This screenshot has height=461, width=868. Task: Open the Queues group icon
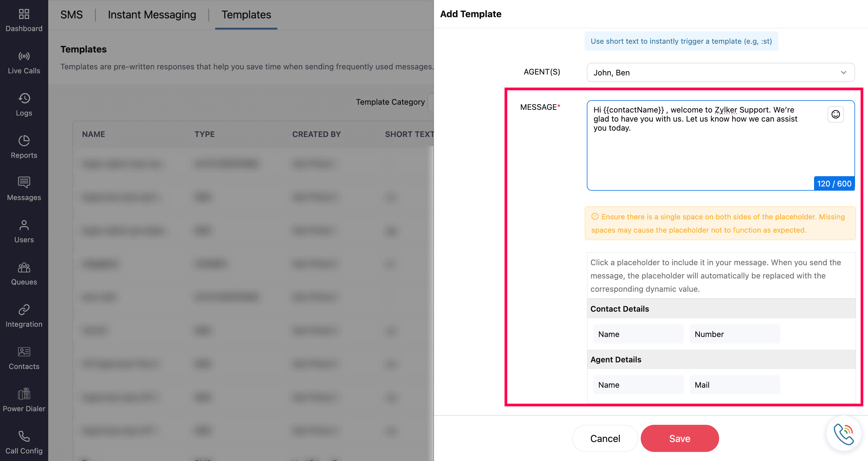coord(24,267)
